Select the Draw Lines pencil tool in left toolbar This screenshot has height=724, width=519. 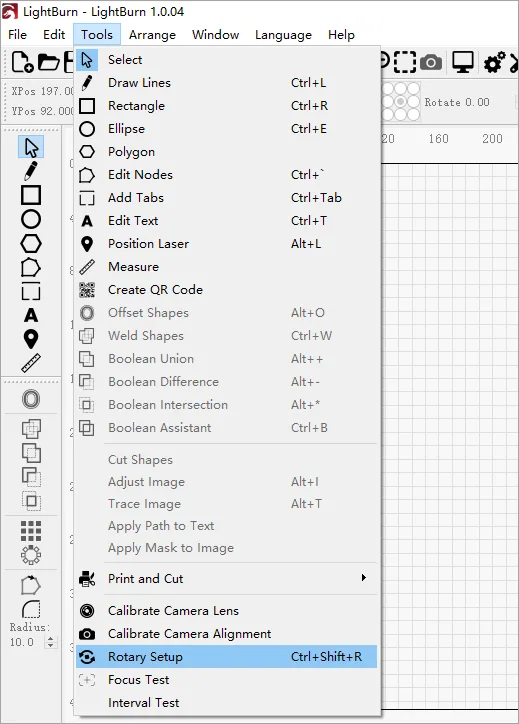31,171
